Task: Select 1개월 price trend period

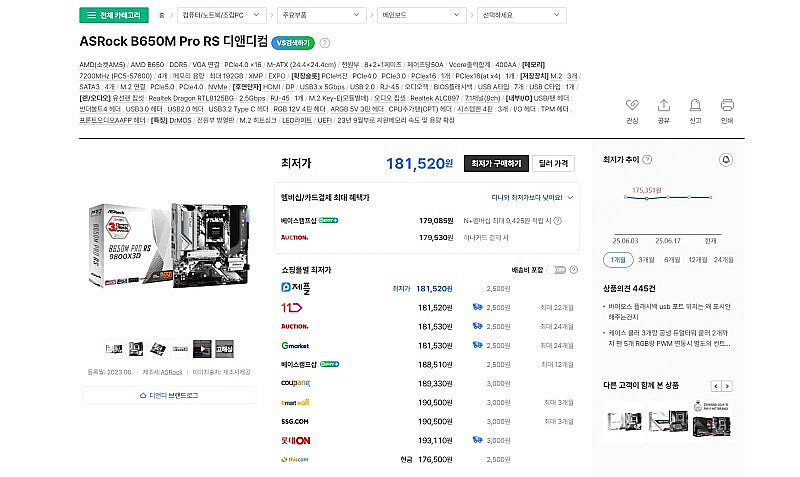Action: click(x=617, y=260)
